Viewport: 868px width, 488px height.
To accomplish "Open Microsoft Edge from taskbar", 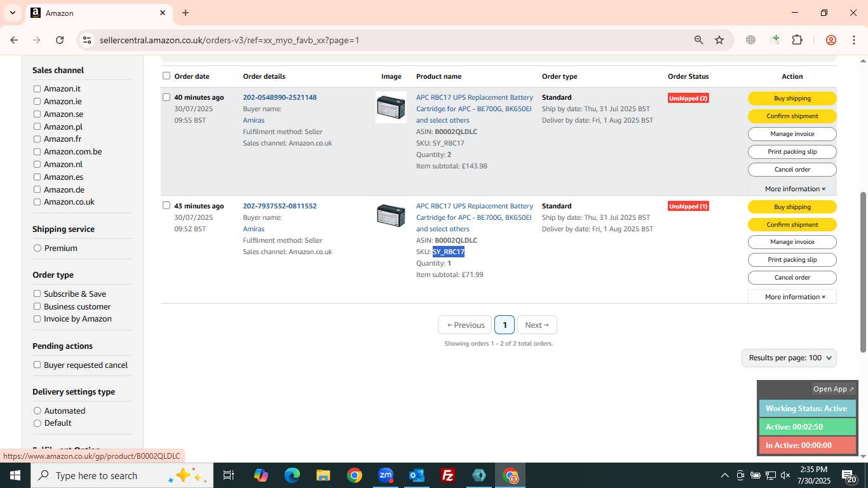I will pyautogui.click(x=292, y=475).
